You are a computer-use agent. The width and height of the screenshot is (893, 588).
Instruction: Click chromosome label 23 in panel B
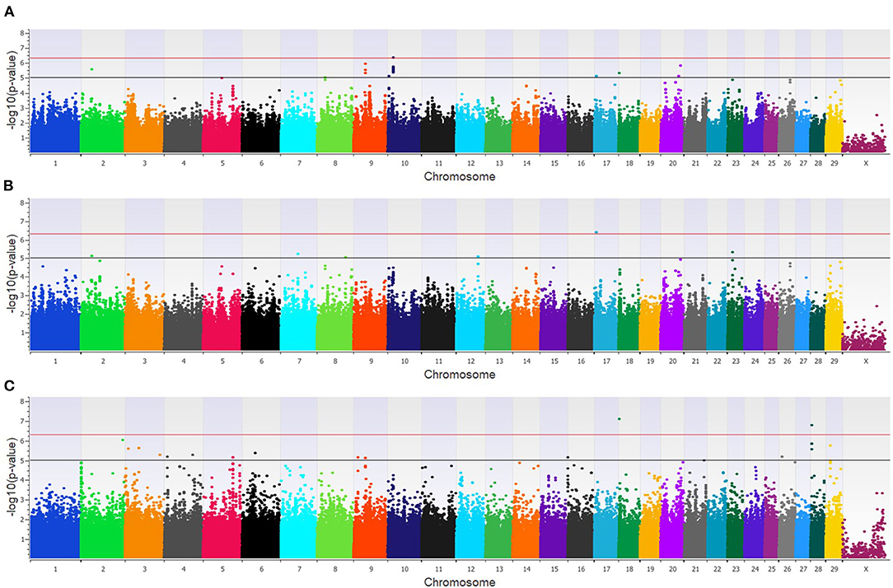coord(736,362)
